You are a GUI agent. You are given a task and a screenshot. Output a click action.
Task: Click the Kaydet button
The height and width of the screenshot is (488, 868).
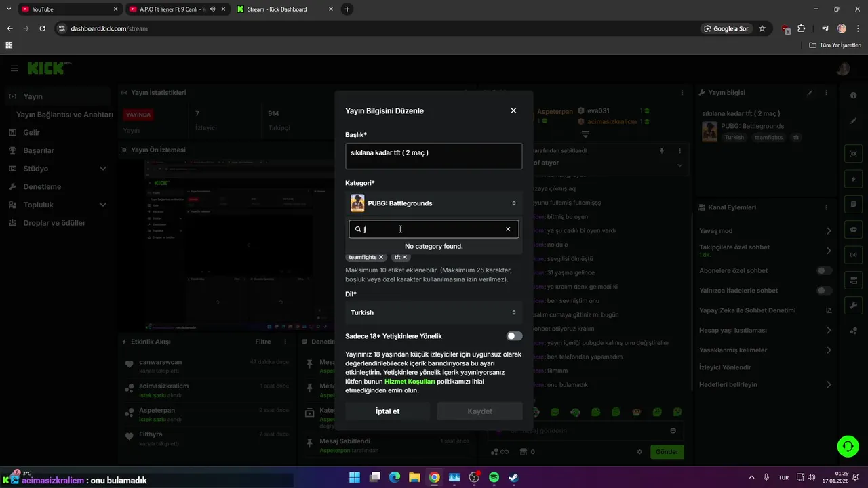479,411
